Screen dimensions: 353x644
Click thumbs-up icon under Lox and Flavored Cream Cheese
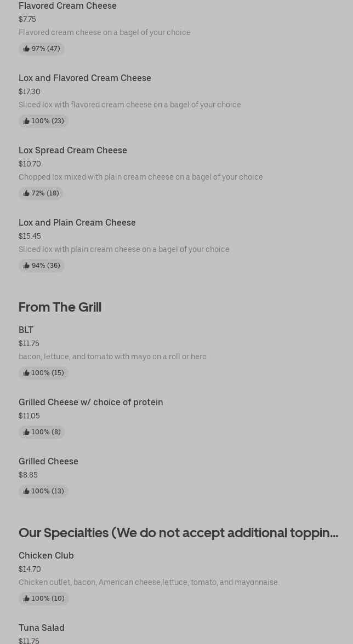26,121
